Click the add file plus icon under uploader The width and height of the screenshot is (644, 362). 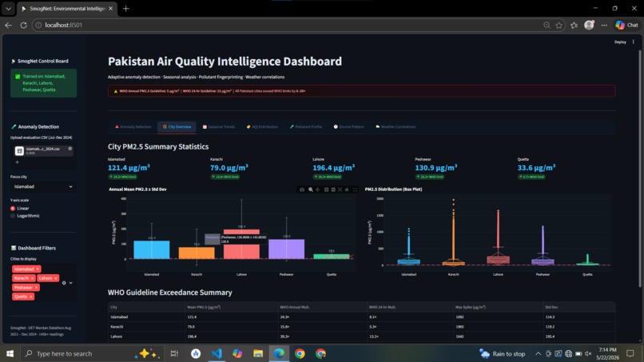(x=18, y=162)
